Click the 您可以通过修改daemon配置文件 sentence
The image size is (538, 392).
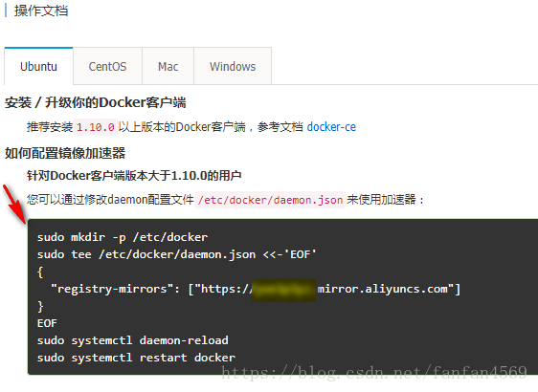tap(225, 200)
